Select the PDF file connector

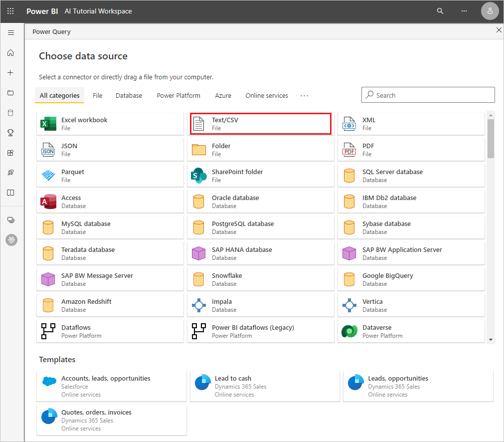411,150
